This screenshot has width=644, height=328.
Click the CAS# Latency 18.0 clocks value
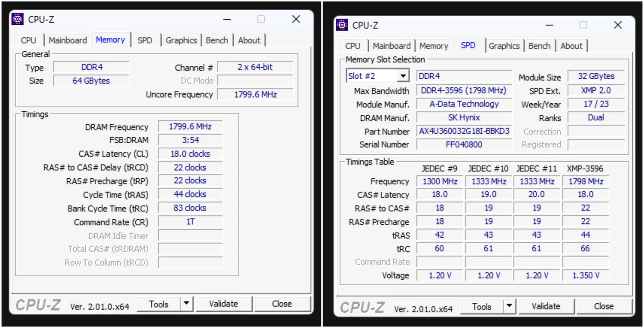(190, 154)
